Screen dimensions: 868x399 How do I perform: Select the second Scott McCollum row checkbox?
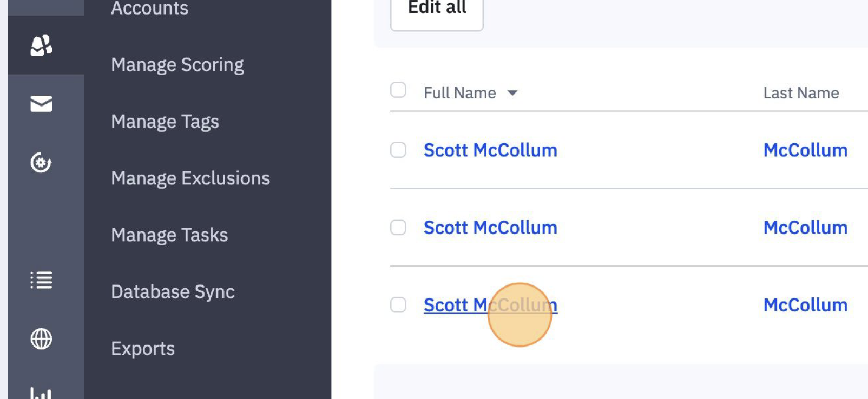coord(398,227)
